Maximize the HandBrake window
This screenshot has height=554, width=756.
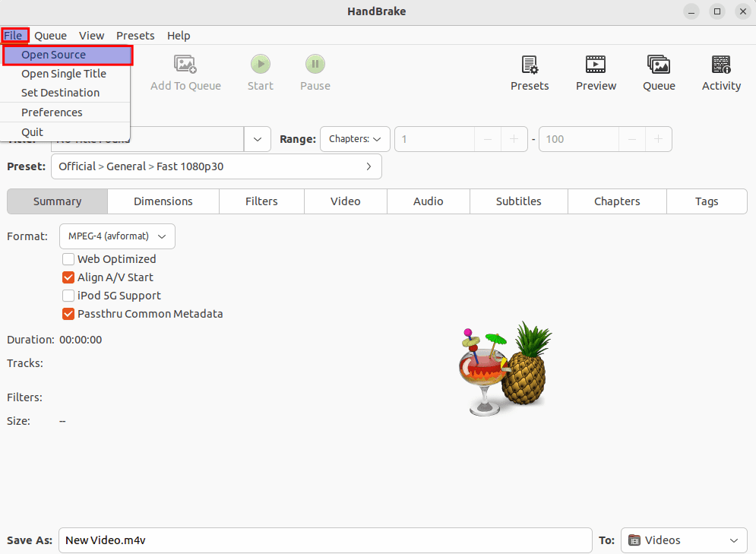tap(717, 11)
